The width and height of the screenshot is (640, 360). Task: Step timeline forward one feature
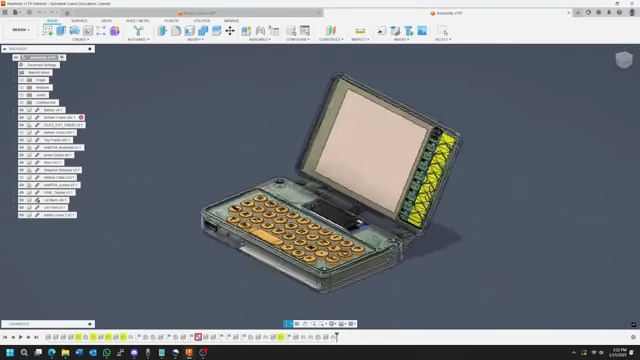(x=28, y=337)
